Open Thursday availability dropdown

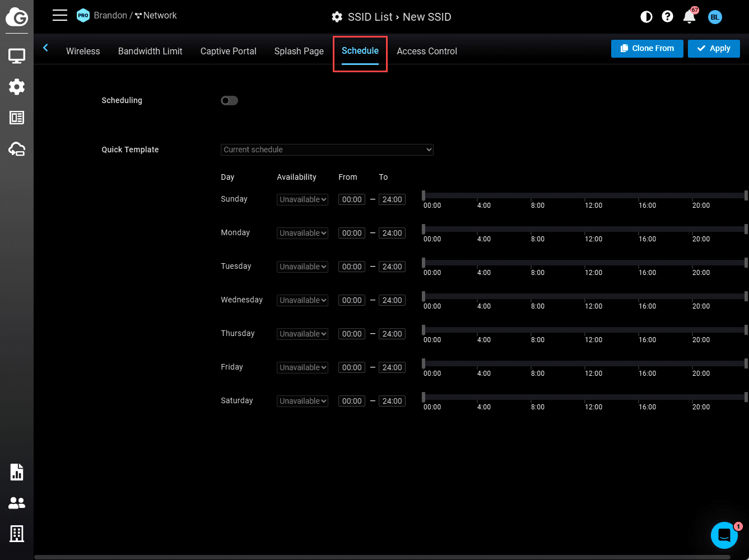[x=303, y=334]
